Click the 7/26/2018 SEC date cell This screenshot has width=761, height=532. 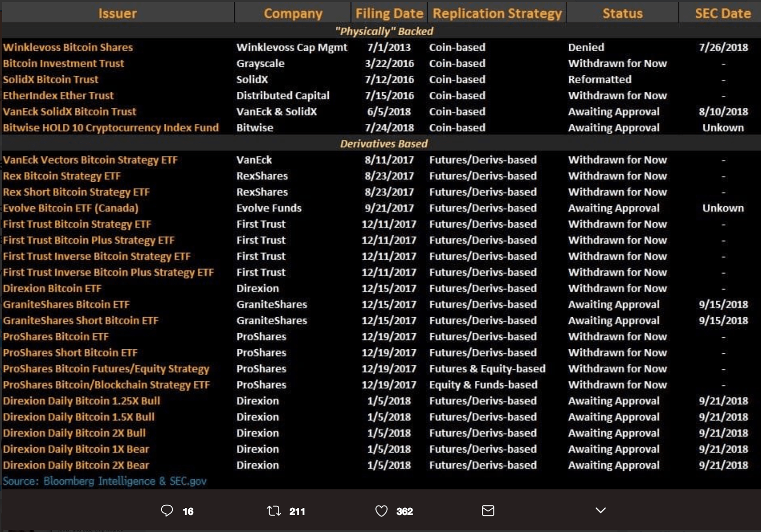point(723,47)
